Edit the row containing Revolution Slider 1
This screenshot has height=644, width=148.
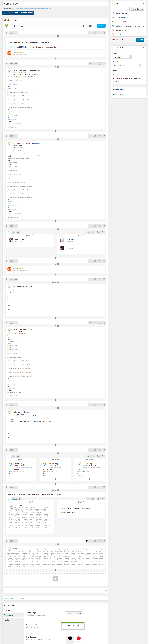tap(95, 33)
